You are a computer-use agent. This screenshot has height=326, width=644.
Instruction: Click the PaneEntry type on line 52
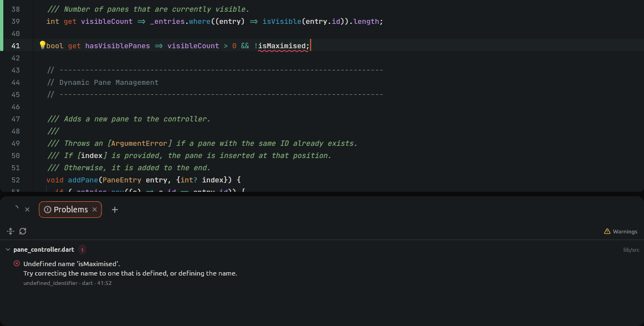[x=121, y=180]
